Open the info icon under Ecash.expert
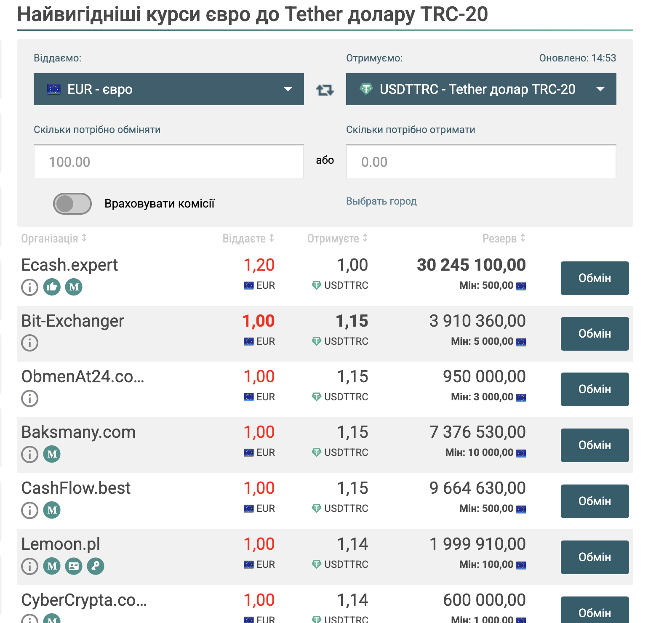The image size is (672, 623). pos(30,287)
